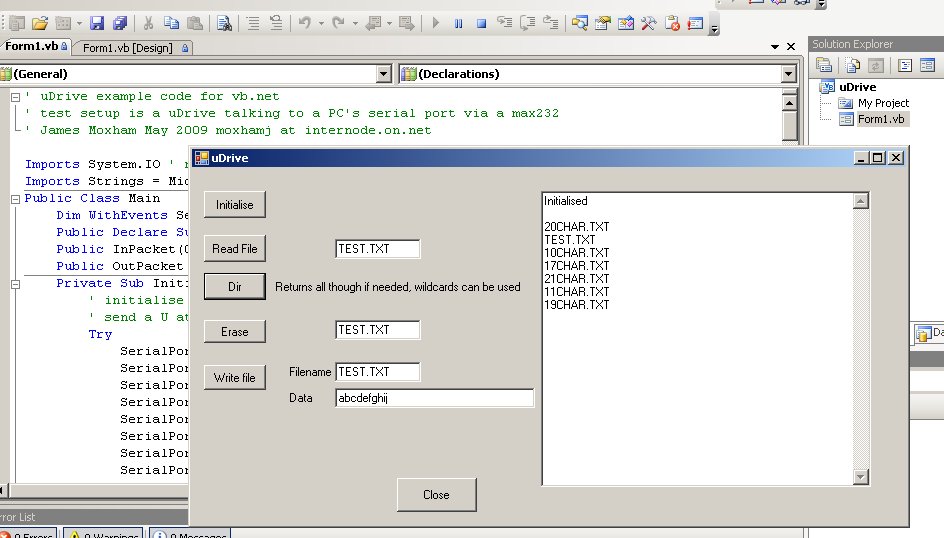Viewport: 944px width, 538px height.
Task: Select My Project in Solution Explorer
Action: tap(883, 103)
